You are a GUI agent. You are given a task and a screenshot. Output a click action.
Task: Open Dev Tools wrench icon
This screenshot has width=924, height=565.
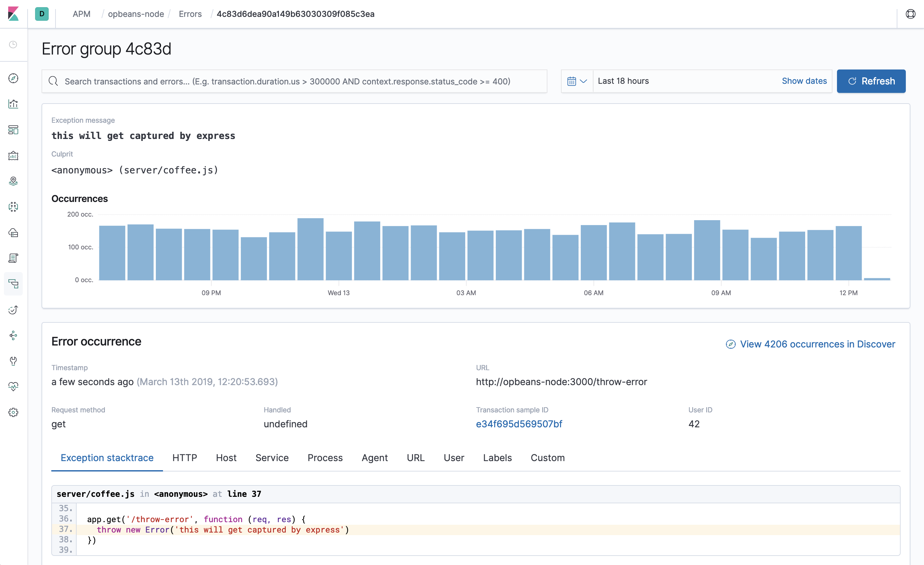pyautogui.click(x=13, y=361)
